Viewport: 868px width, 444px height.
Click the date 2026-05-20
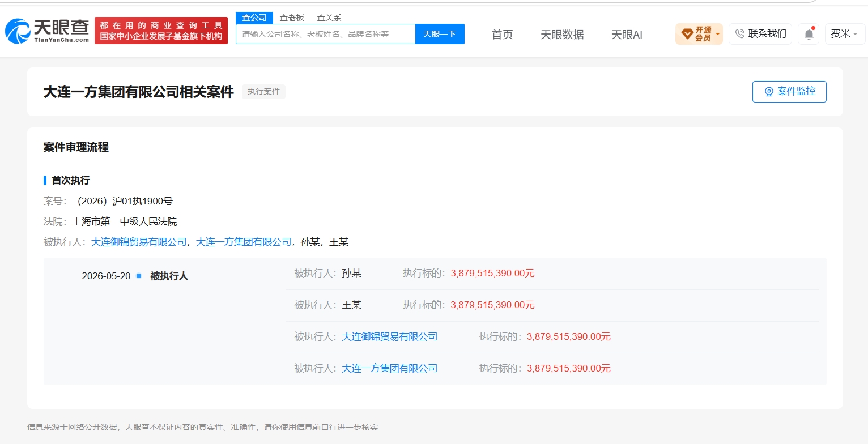coord(106,276)
